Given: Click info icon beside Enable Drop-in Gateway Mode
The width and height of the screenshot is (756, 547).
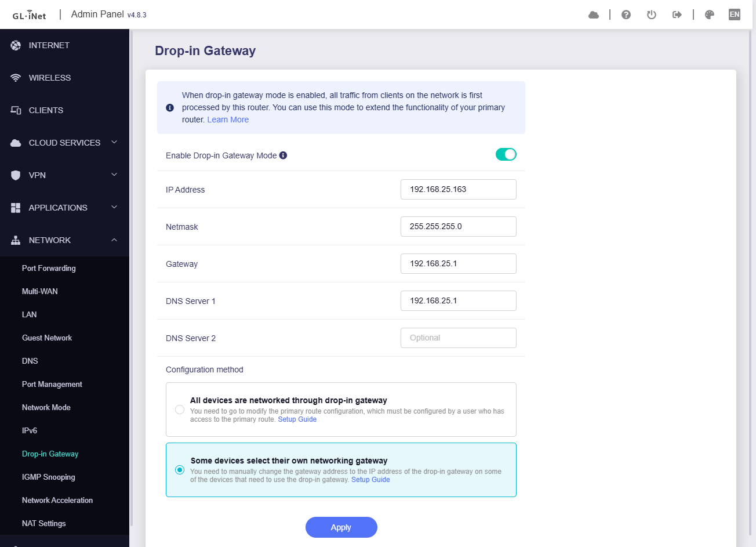Looking at the screenshot, I should coord(283,155).
